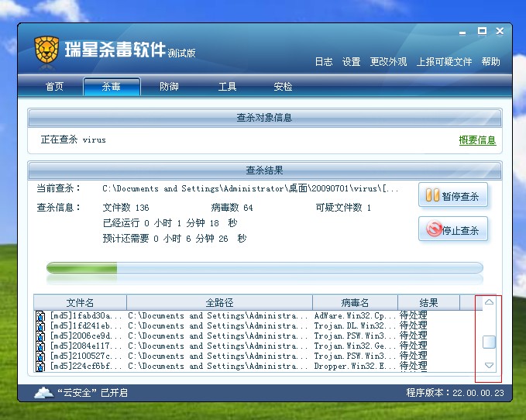The width and height of the screenshot is (526, 420).
Task: Click the Trojan.Win32.Ge... virus name
Action: coord(355,346)
